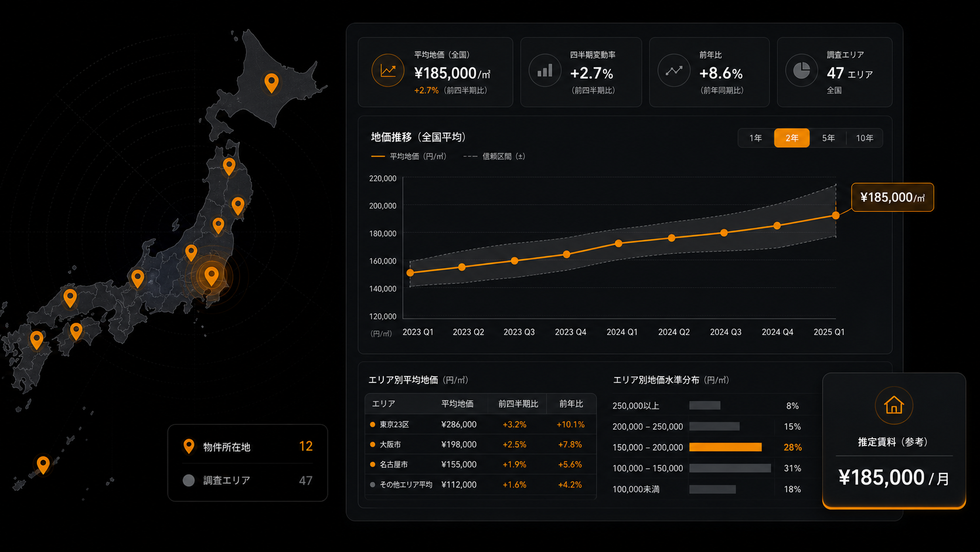Screen dimensions: 980x552
Task: Select the Hokkaido map pin
Action: click(x=271, y=83)
